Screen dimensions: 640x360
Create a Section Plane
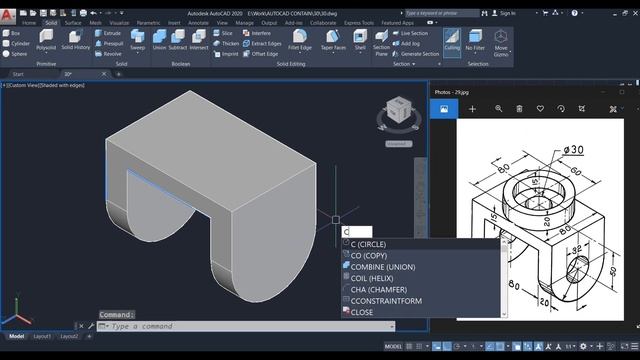381,43
